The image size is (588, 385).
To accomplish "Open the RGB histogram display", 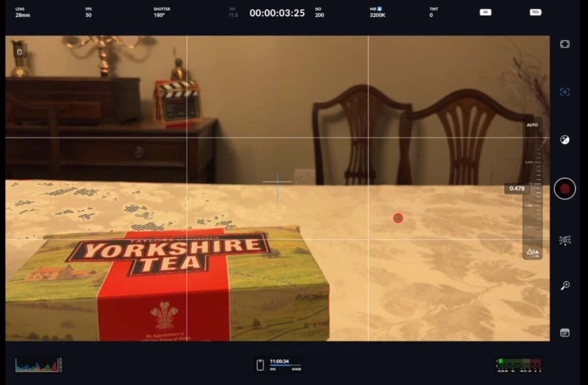I will (x=38, y=365).
